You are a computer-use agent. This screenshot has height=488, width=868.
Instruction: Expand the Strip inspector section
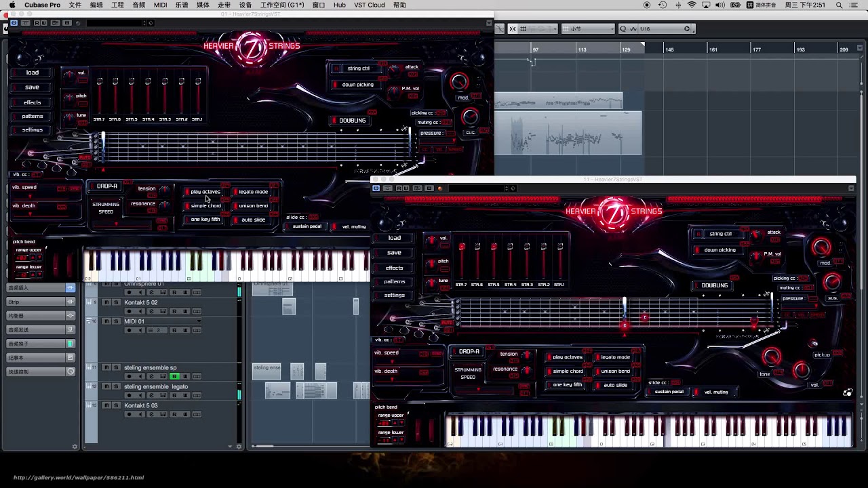[x=41, y=302]
